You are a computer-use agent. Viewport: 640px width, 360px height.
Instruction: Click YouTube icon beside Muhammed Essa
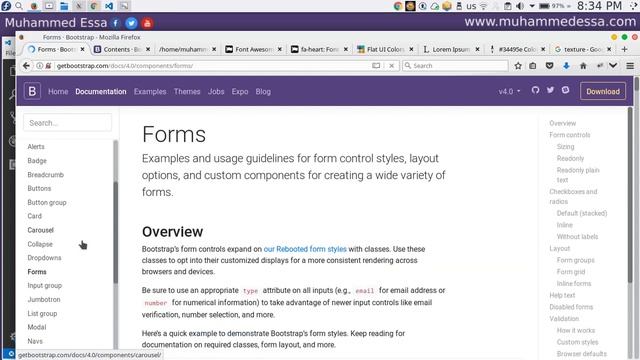147,23
